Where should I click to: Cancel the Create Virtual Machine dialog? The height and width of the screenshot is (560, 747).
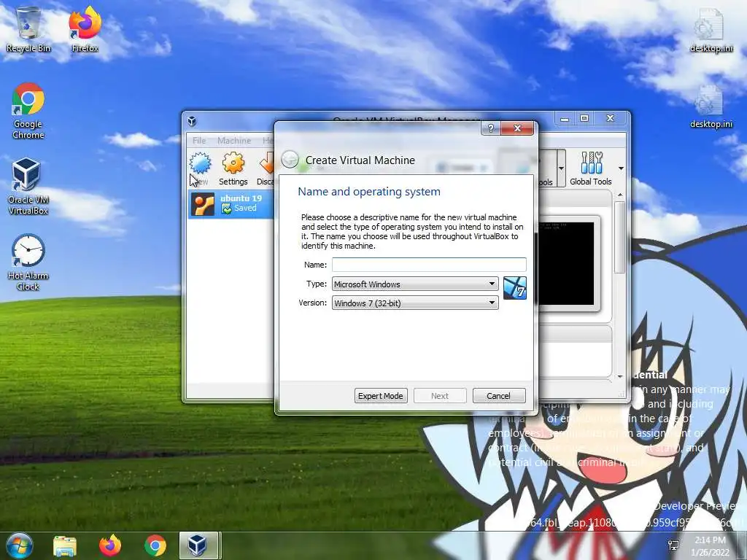tap(499, 396)
